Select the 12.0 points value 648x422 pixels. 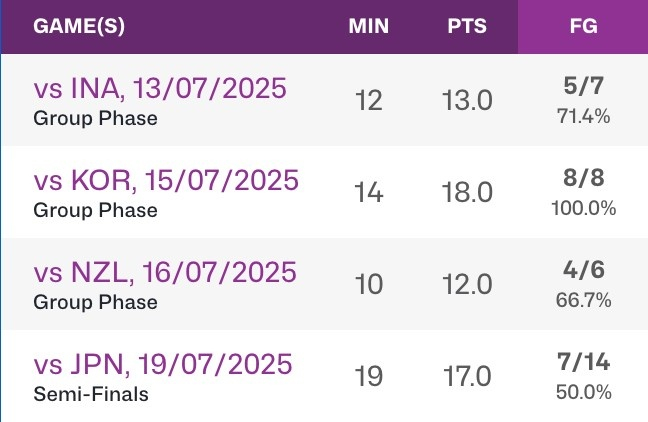point(467,285)
